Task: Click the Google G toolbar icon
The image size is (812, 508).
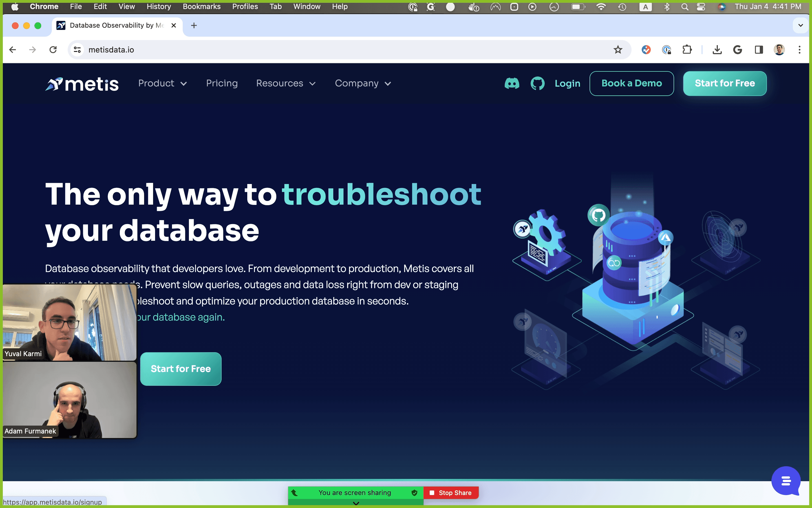Action: point(738,50)
